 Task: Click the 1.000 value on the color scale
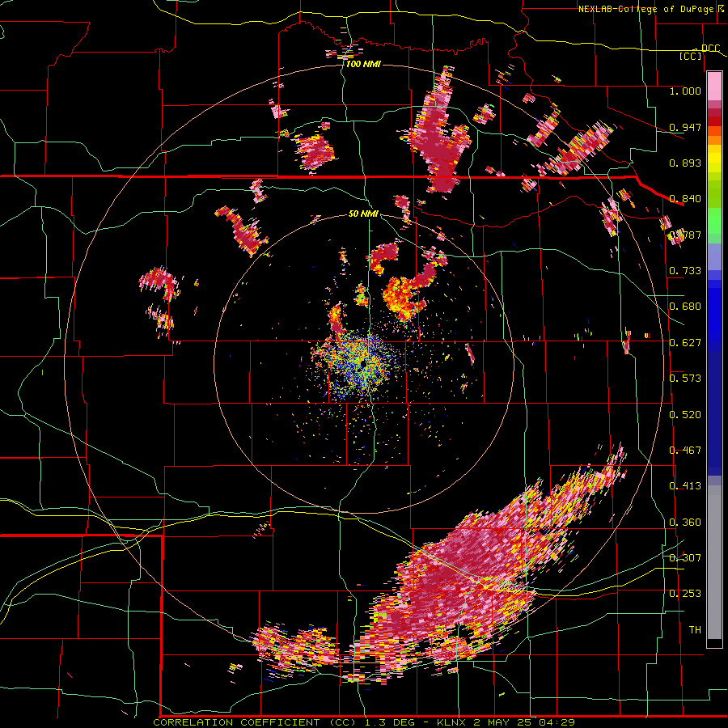(x=685, y=91)
